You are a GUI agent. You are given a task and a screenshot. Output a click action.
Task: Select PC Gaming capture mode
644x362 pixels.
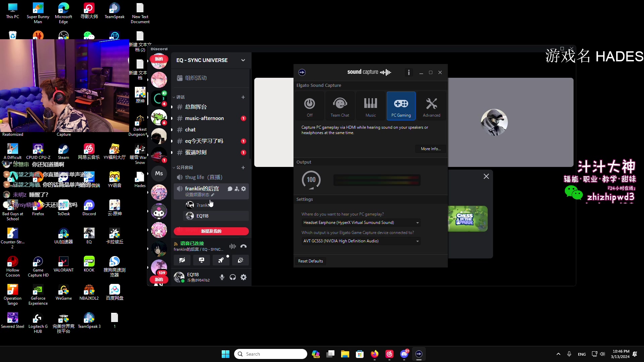pos(401,106)
